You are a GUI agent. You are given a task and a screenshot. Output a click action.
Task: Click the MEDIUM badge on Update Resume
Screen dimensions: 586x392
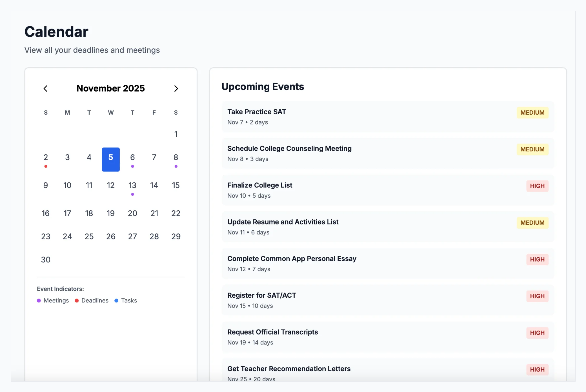point(532,222)
